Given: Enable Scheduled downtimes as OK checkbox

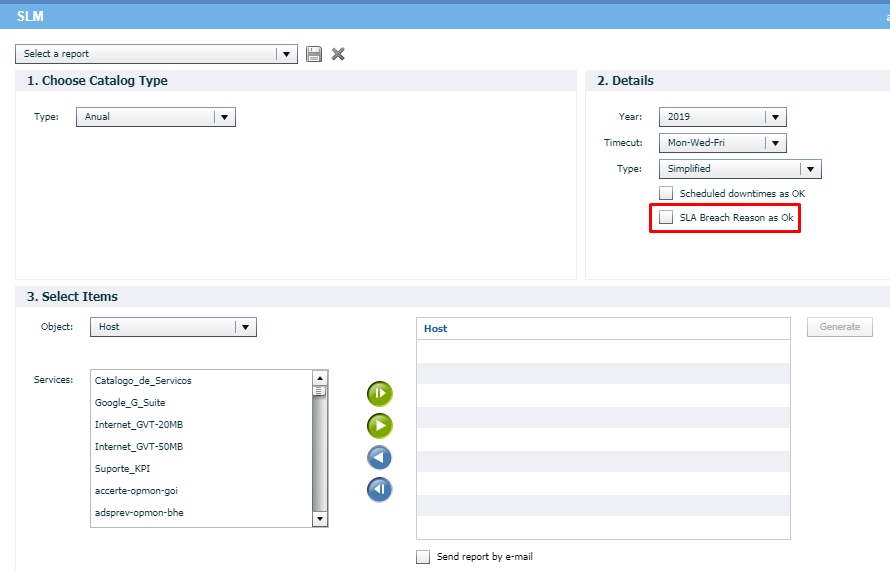Looking at the screenshot, I should click(x=666, y=193).
